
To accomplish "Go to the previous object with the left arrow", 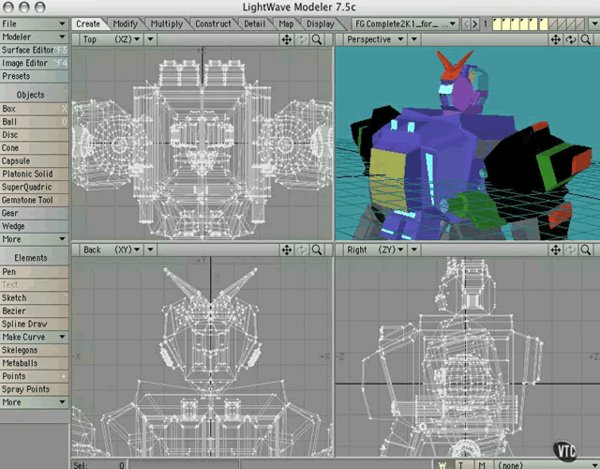I will pyautogui.click(x=466, y=24).
